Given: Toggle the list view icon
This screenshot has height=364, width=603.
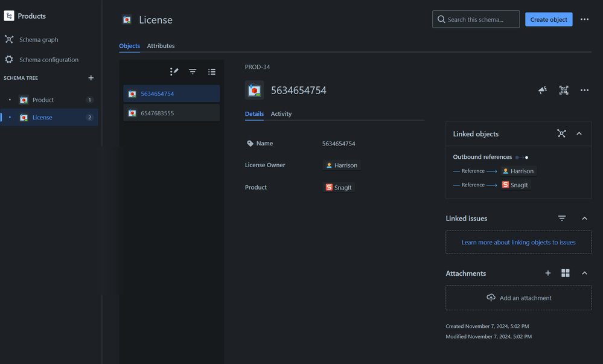Looking at the screenshot, I should coord(211,72).
